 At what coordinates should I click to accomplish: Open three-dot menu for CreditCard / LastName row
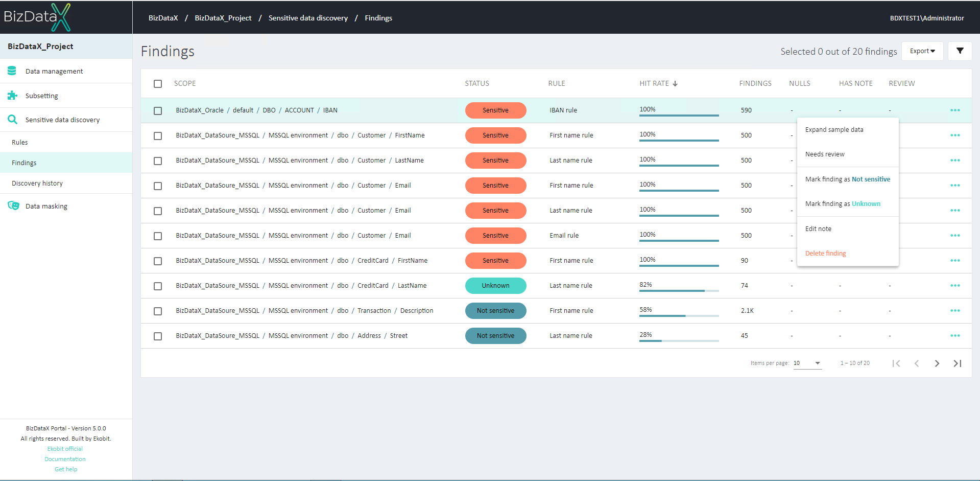955,286
